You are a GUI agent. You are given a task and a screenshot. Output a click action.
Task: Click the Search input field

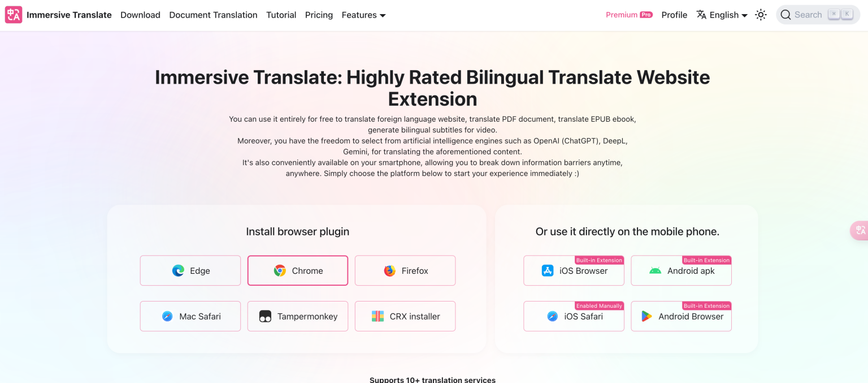pos(818,15)
